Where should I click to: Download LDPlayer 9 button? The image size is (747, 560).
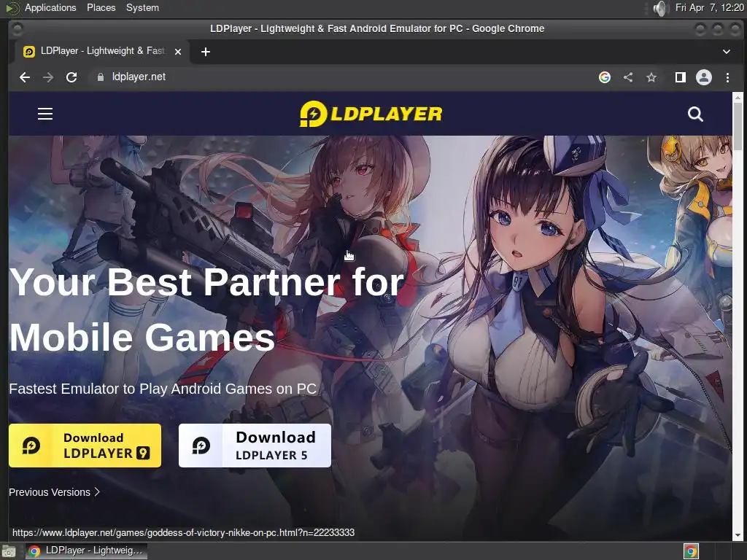pyautogui.click(x=85, y=446)
